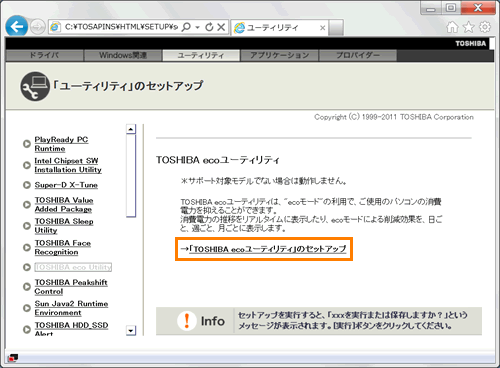Select the TOSHIBA eco Utility link
The image size is (500, 368).
73,267
